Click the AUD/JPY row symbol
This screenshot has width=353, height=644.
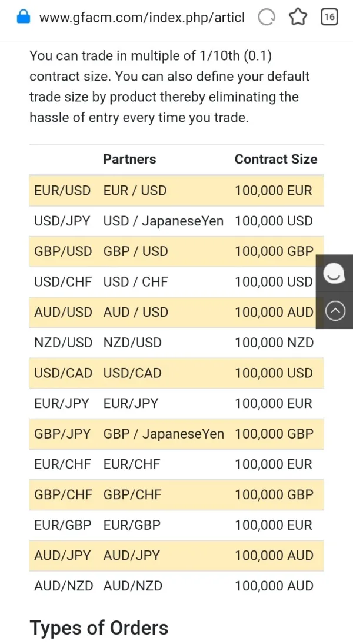coord(62,556)
